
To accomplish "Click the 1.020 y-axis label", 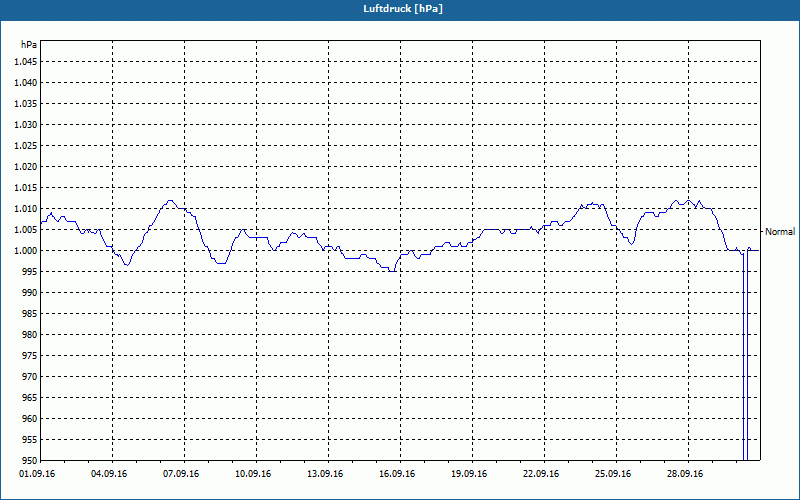I will click(x=26, y=166).
